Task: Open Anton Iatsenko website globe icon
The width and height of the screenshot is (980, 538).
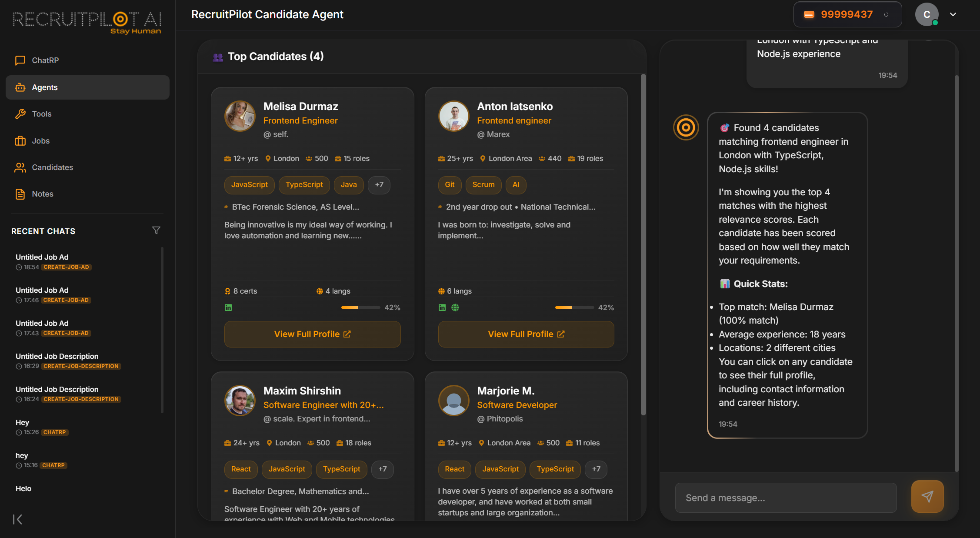Action: (x=455, y=307)
